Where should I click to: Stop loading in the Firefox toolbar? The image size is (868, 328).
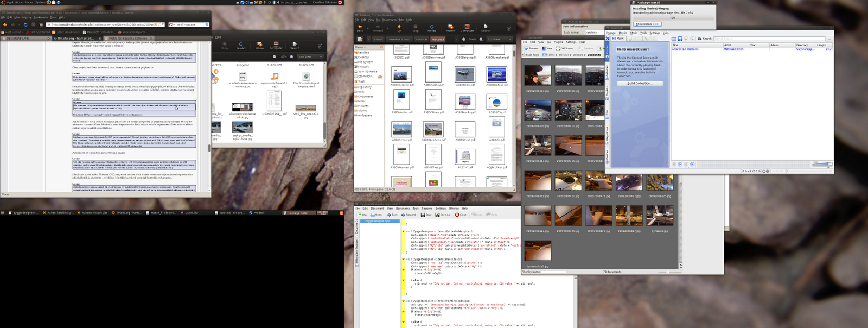(33, 24)
